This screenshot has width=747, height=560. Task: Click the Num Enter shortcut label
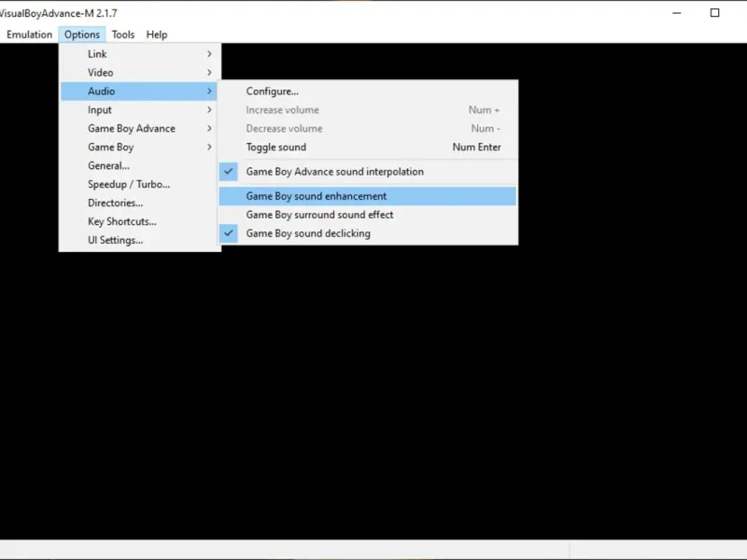tap(476, 147)
